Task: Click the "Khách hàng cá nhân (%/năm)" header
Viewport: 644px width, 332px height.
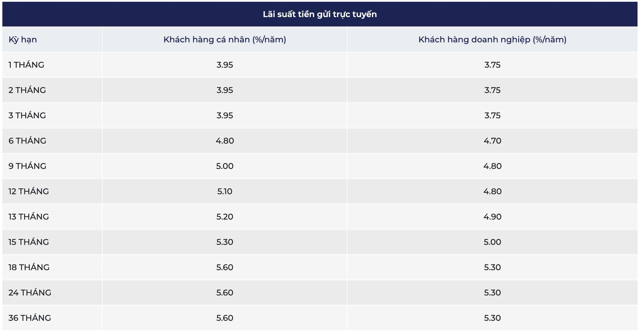Action: 225,39
